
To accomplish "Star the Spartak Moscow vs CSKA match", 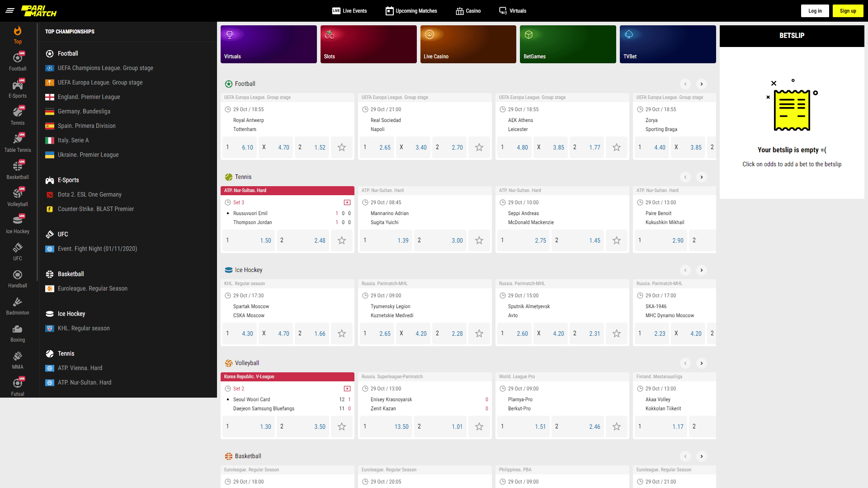I will point(342,333).
